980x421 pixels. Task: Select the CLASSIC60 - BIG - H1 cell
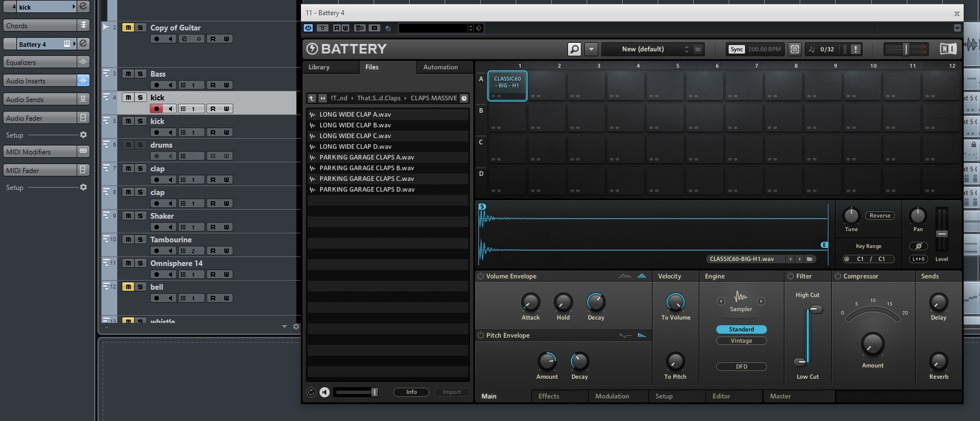pos(507,86)
